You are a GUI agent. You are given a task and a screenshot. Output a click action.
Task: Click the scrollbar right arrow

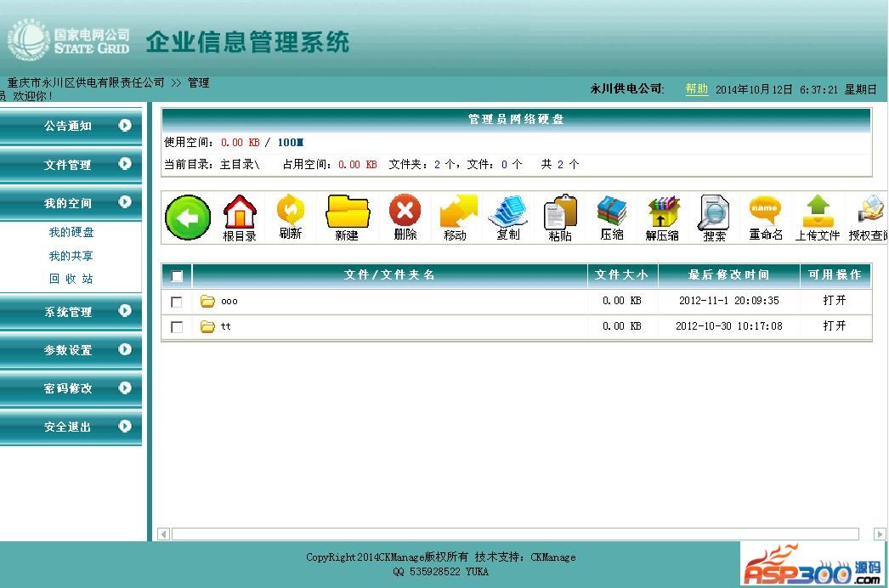pyautogui.click(x=880, y=534)
